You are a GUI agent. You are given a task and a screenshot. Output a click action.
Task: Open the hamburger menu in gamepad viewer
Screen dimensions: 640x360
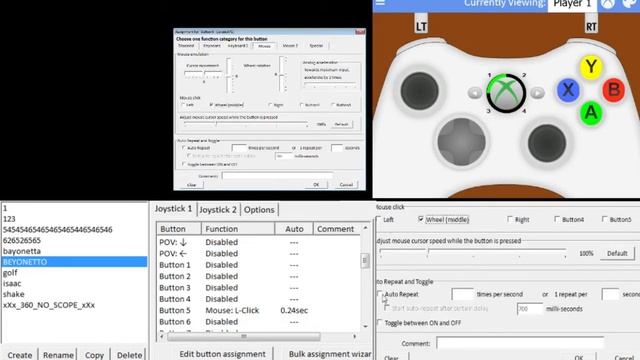(380, 2)
